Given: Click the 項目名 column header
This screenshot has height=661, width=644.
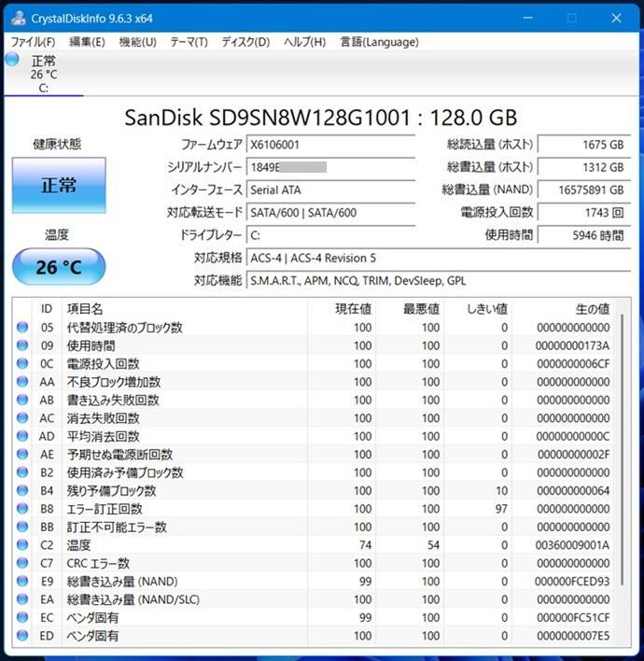Looking at the screenshot, I should point(185,309).
